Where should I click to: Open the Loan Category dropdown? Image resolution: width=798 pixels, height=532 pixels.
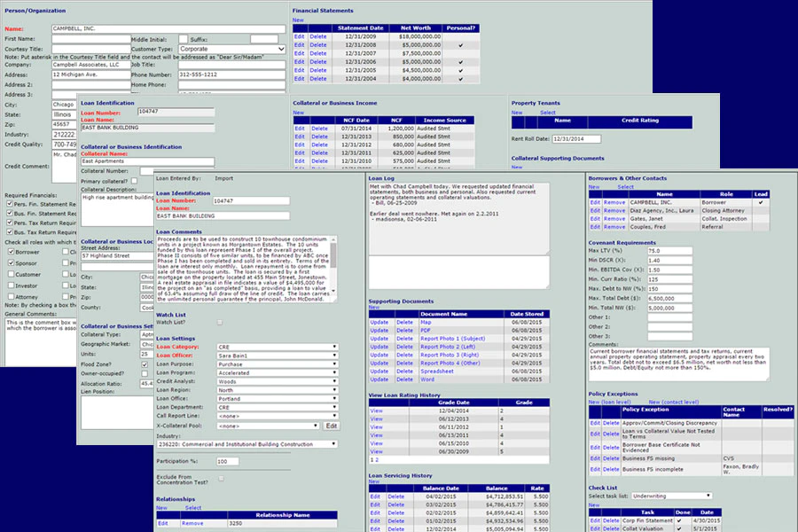[x=278, y=348]
